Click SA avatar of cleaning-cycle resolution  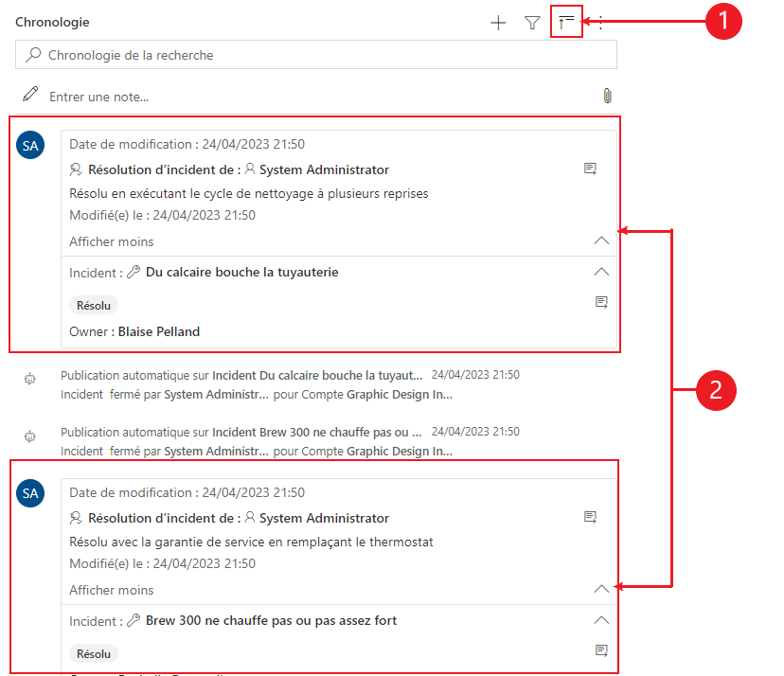tap(30, 145)
